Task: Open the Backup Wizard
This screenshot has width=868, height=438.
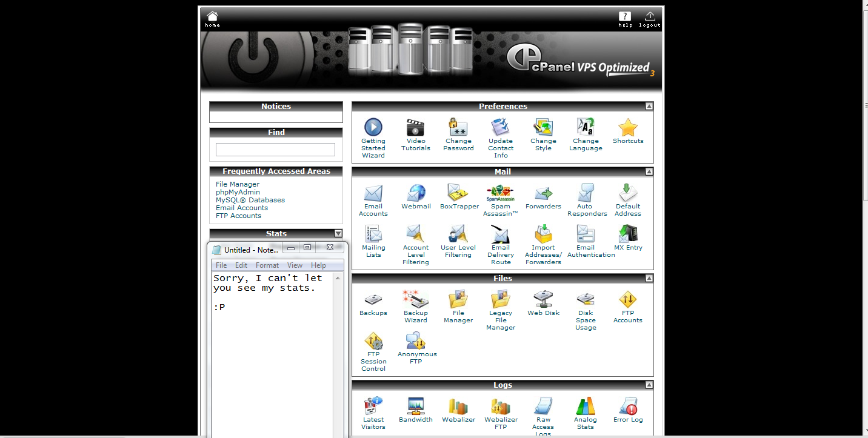Action: coord(416,301)
